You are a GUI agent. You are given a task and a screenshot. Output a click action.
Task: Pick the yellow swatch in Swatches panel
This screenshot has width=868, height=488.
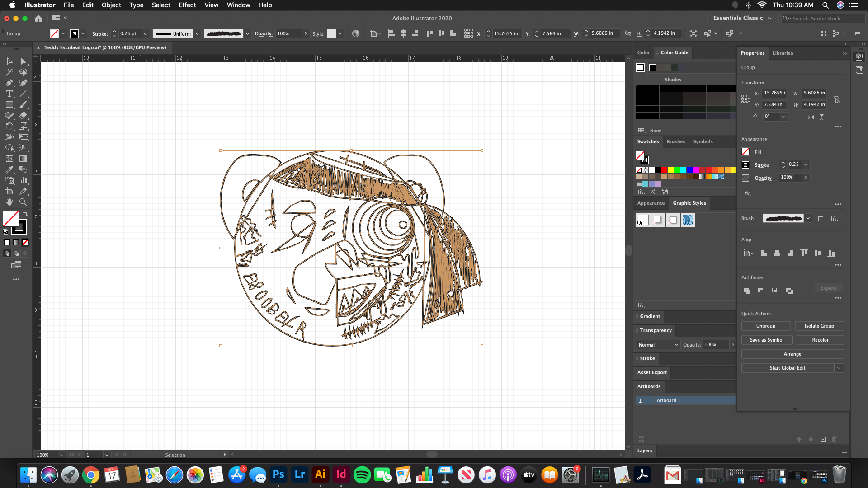(670, 170)
